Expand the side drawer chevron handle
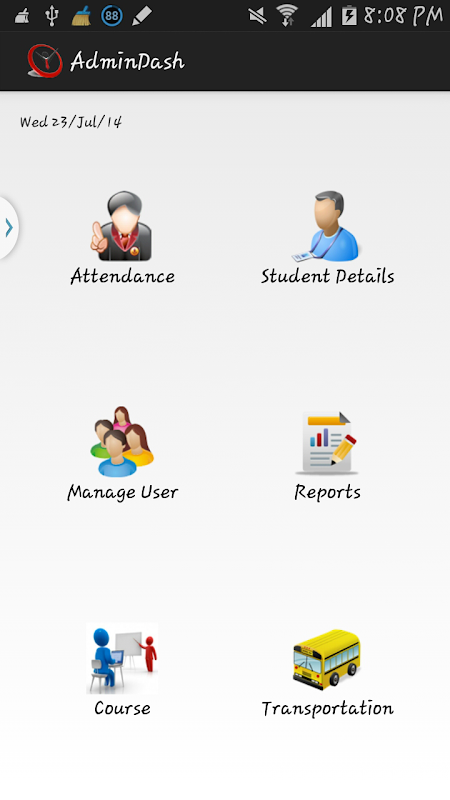Screen dimensions: 450x800 [x=9, y=228]
